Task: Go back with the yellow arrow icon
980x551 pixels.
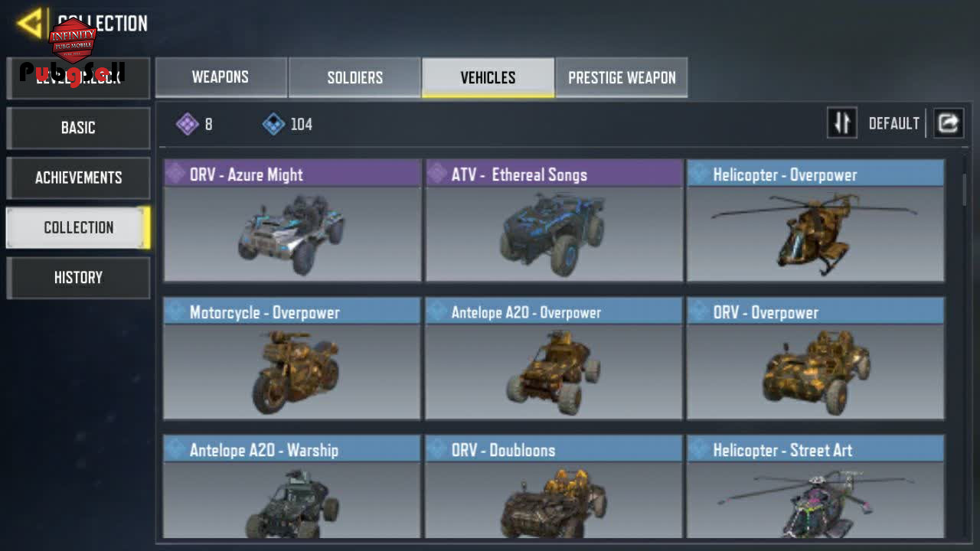Action: (31, 23)
